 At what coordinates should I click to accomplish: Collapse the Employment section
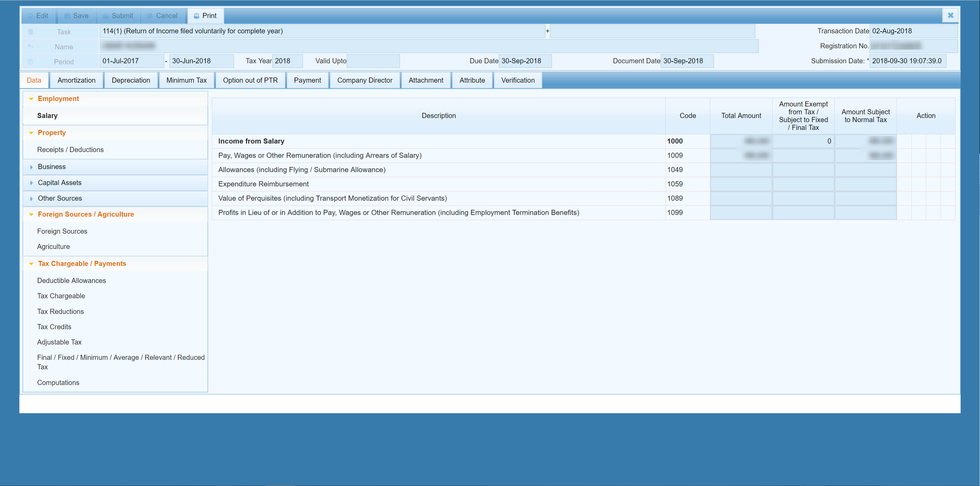click(115, 99)
